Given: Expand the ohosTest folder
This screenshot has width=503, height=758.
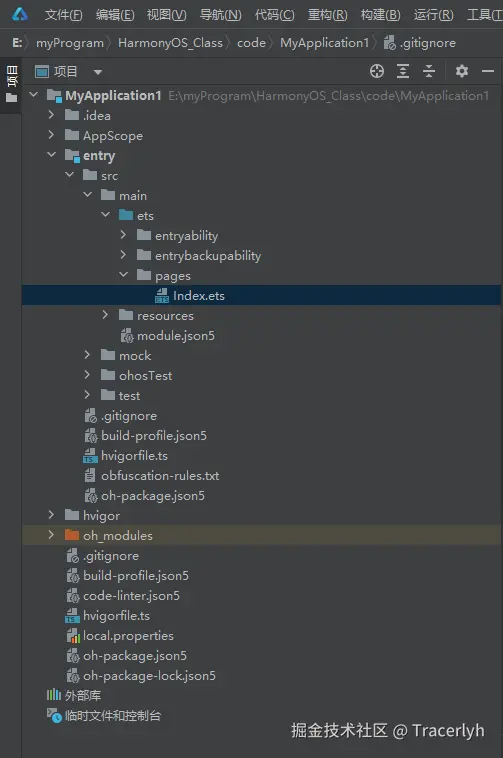Looking at the screenshot, I should [x=87, y=375].
